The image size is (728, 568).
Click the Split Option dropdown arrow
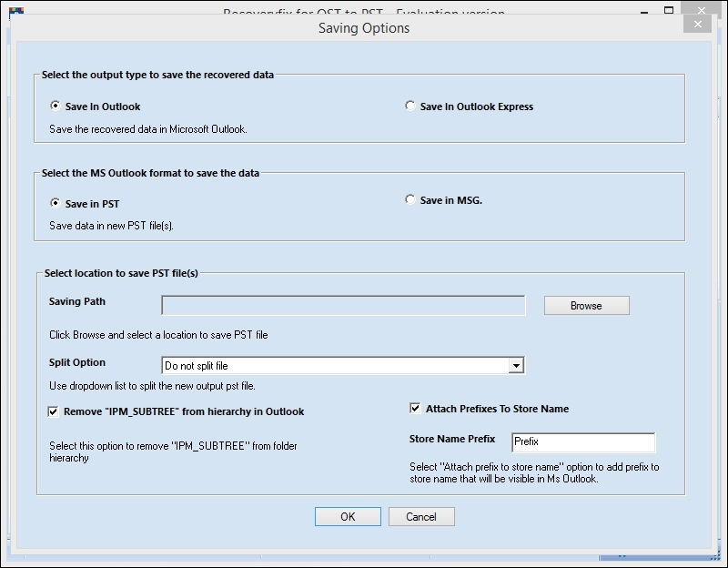tap(516, 364)
